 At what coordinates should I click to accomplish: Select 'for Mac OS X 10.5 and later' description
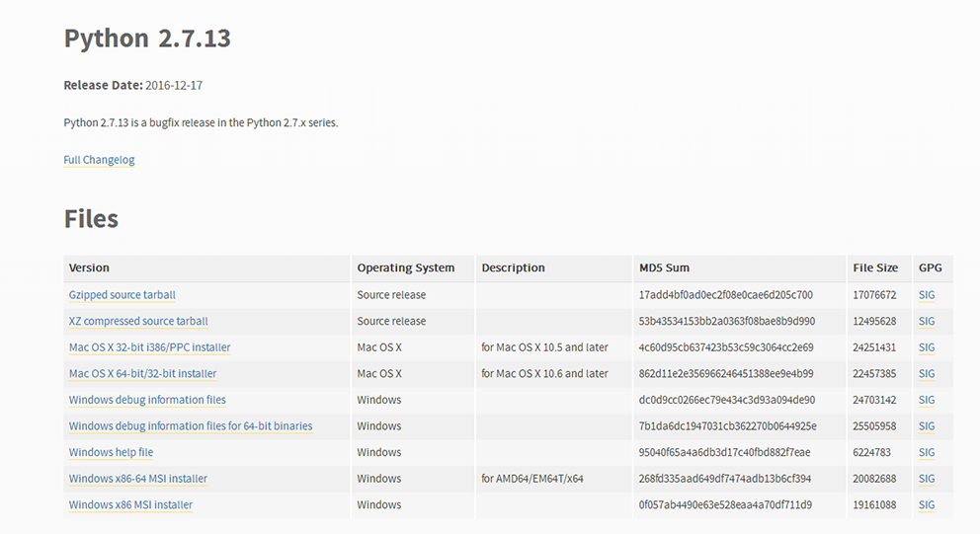544,347
